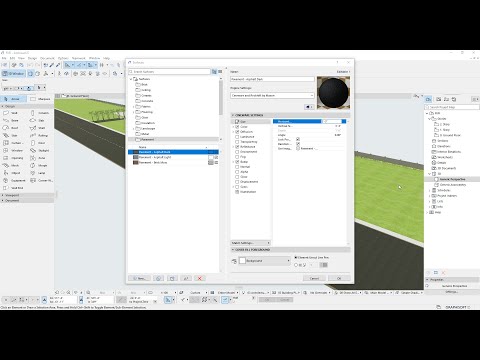Open the Window menu
The image size is (480, 360).
coord(94,58)
